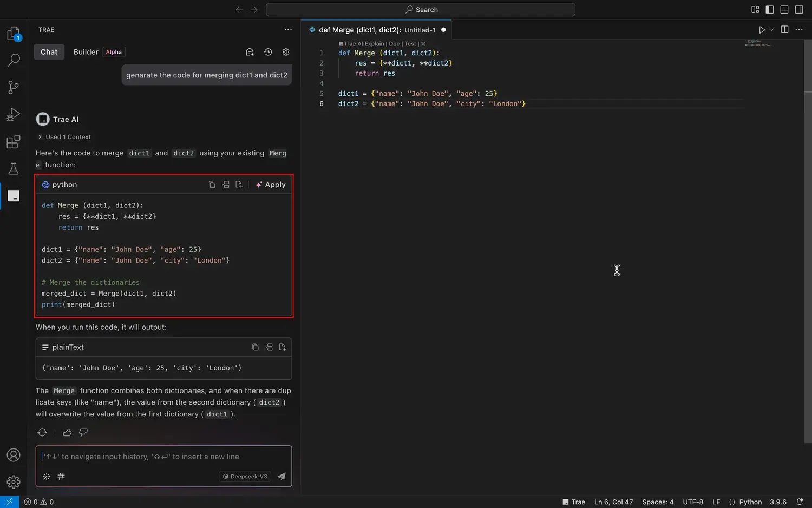Click the chat history clock icon

pos(268,52)
